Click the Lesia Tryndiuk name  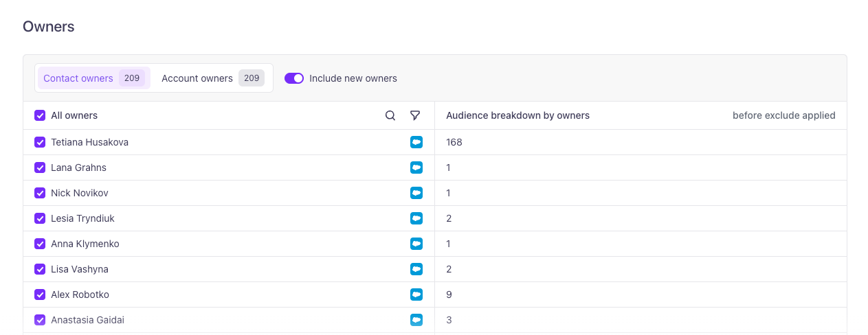point(83,218)
